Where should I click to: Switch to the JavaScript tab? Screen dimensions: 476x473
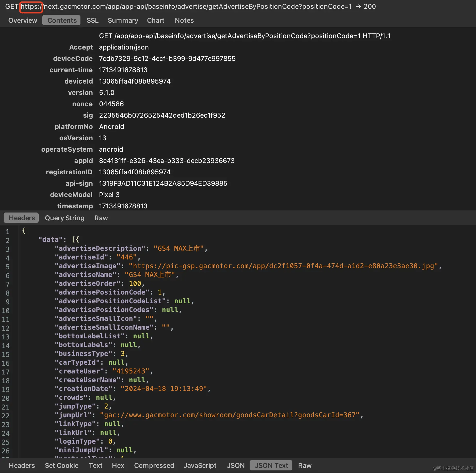pos(200,466)
